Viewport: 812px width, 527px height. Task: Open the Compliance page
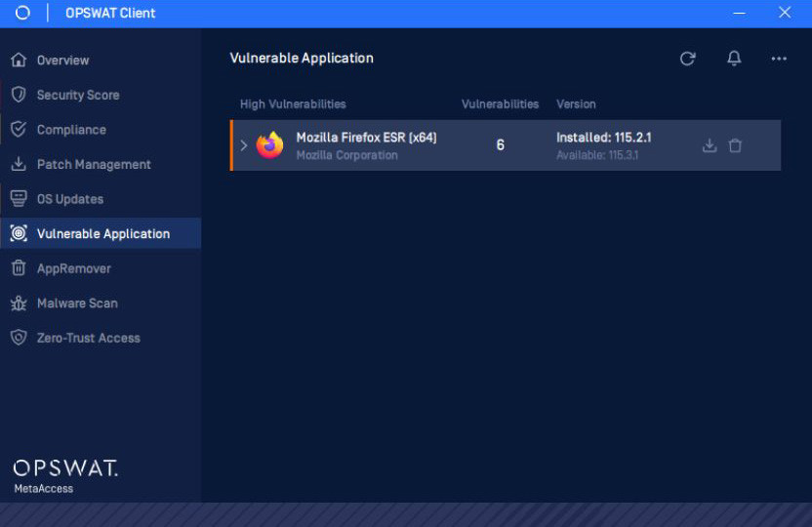[x=101, y=130]
